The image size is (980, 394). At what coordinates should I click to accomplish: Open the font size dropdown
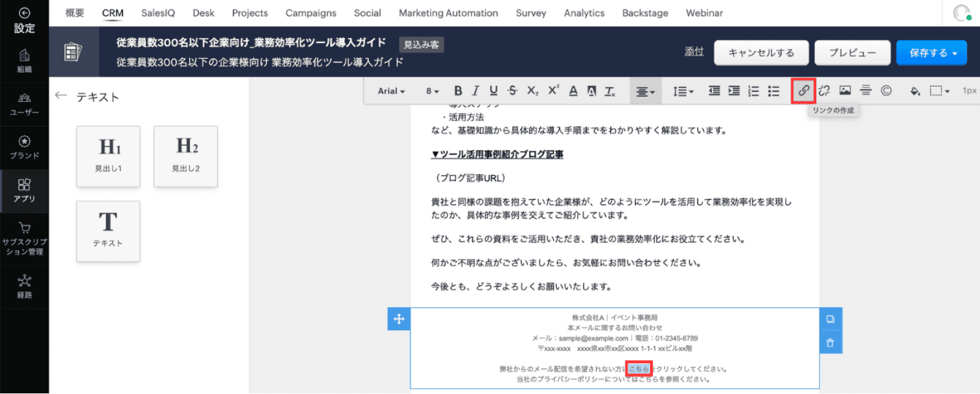[432, 91]
